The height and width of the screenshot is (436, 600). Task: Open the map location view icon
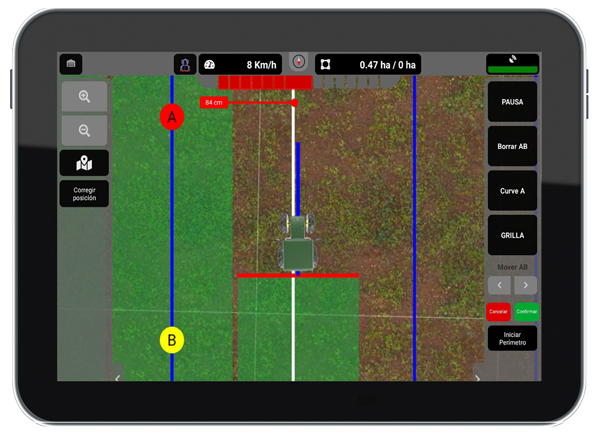(x=84, y=163)
